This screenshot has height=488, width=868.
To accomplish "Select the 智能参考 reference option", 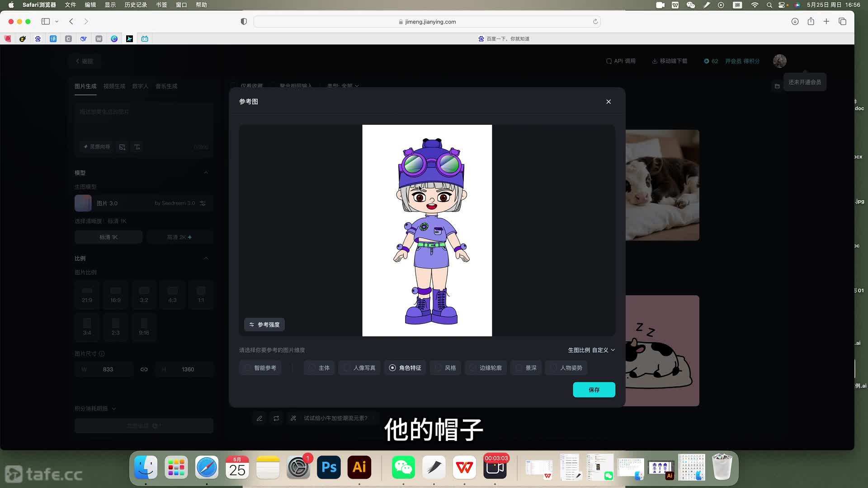I will [x=260, y=368].
